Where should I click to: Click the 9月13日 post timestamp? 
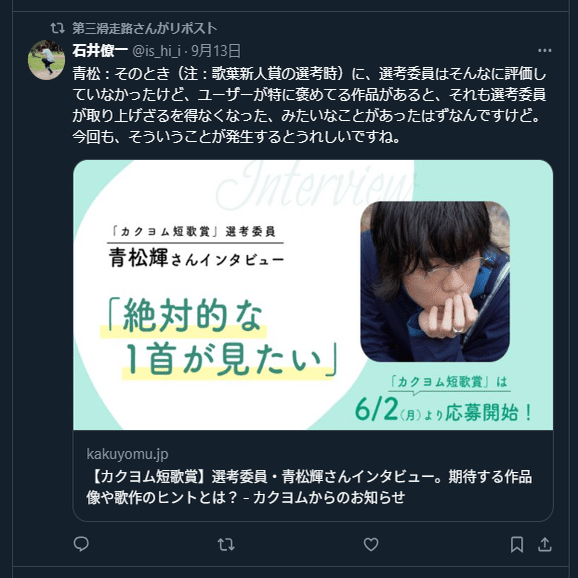(216, 51)
